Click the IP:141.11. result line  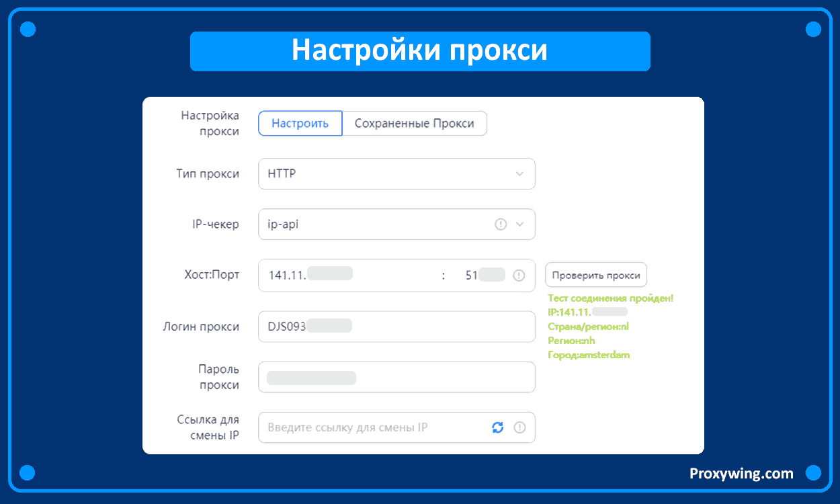click(588, 312)
